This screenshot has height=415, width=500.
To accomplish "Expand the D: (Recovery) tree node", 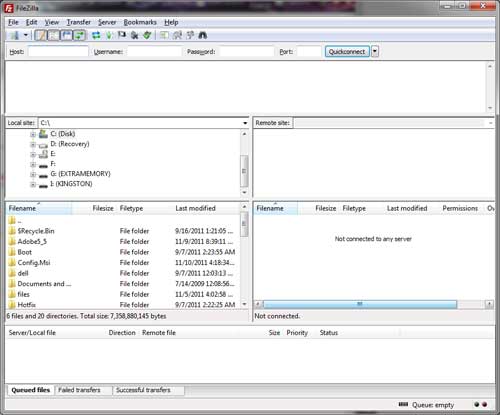I will 33,144.
